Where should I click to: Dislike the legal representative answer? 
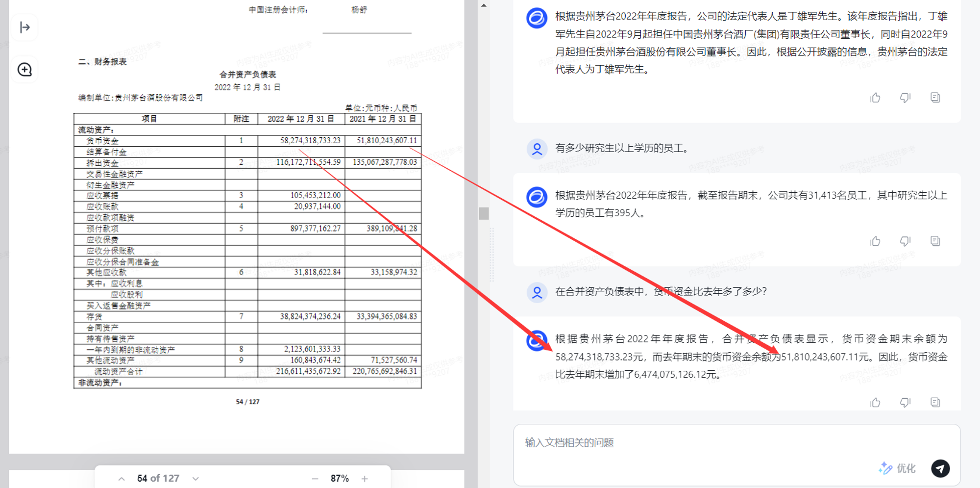[905, 98]
